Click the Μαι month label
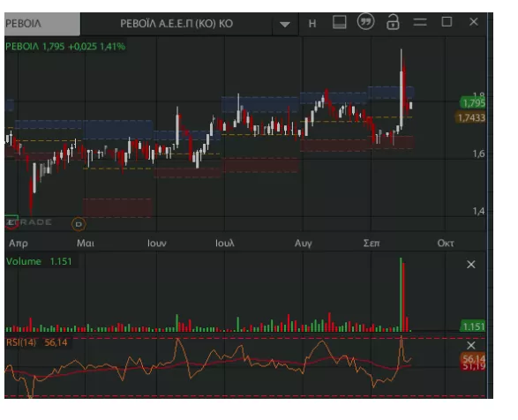 (x=86, y=244)
